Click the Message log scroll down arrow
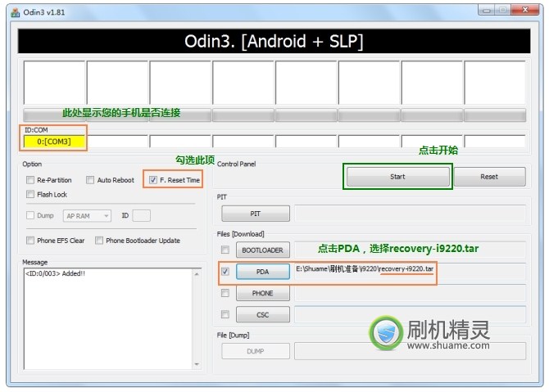549x392 pixels. coord(197,364)
